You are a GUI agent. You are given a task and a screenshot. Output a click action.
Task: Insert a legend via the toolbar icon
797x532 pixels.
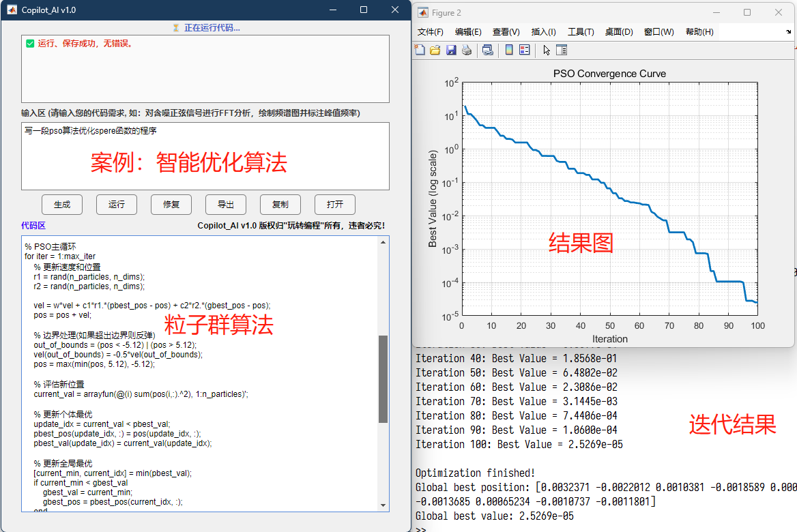[525, 50]
